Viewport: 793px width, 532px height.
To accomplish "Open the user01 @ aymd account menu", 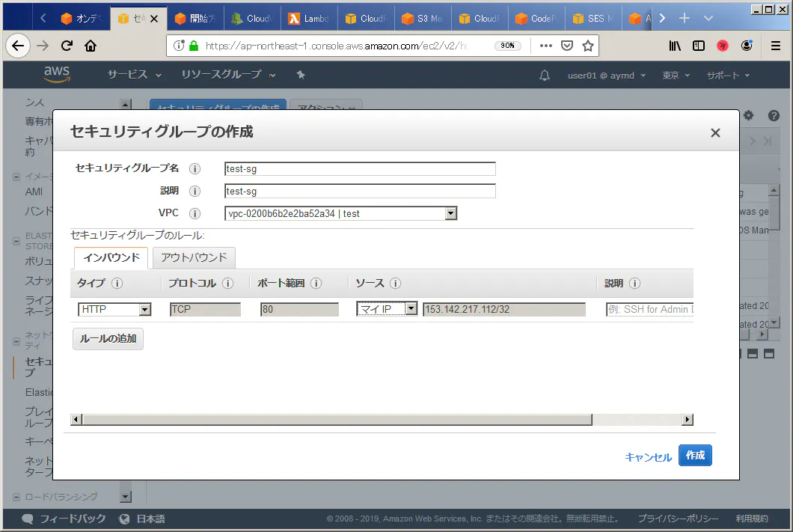I will [x=607, y=76].
